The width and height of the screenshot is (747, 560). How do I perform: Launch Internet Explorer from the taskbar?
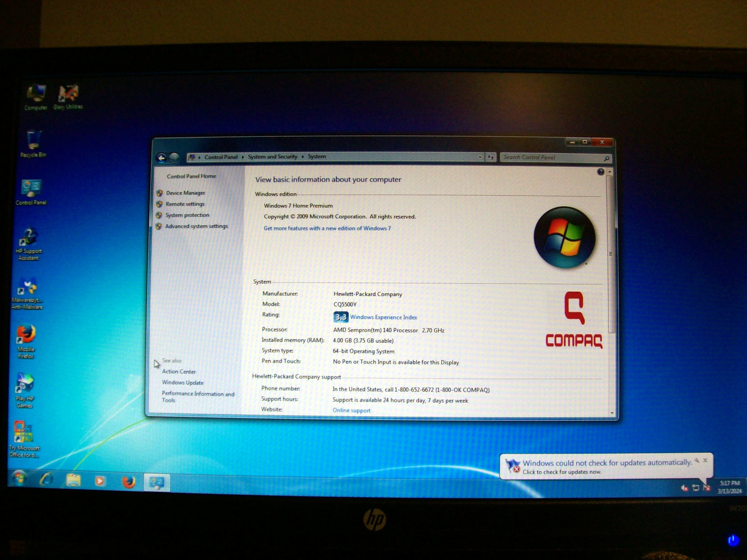pos(46,480)
